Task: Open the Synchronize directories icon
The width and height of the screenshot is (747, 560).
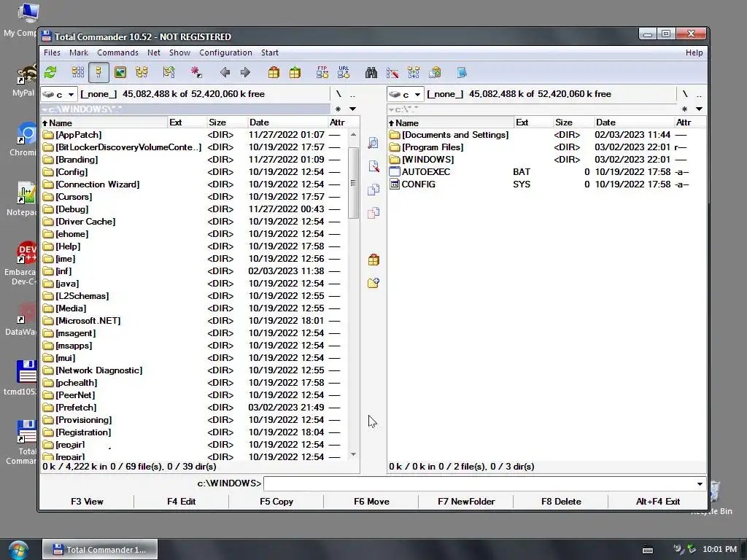Action: click(414, 72)
